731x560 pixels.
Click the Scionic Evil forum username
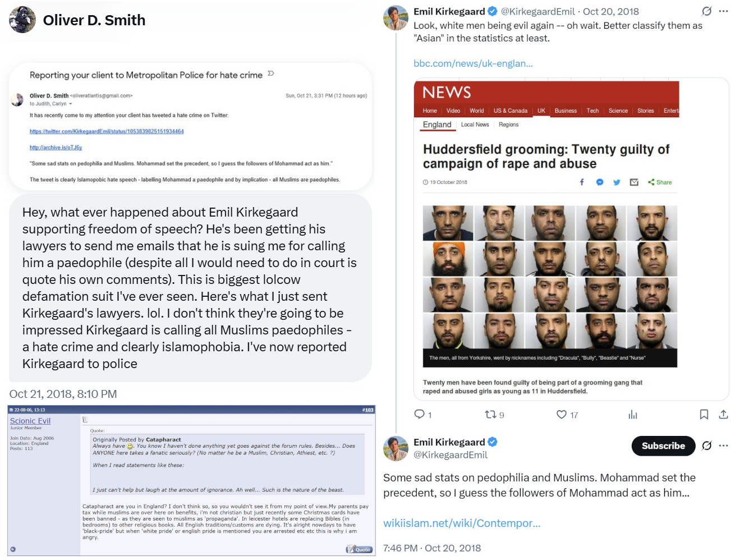tap(30, 421)
